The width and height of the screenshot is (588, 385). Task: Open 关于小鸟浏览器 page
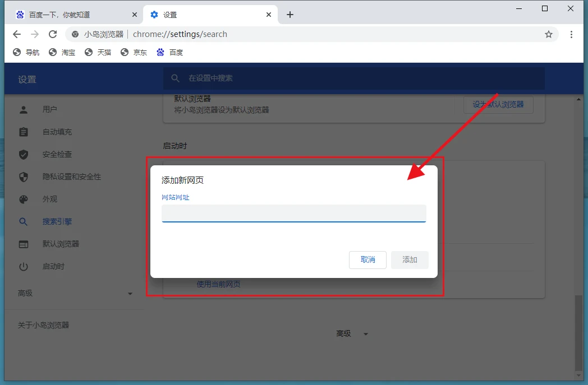point(44,325)
